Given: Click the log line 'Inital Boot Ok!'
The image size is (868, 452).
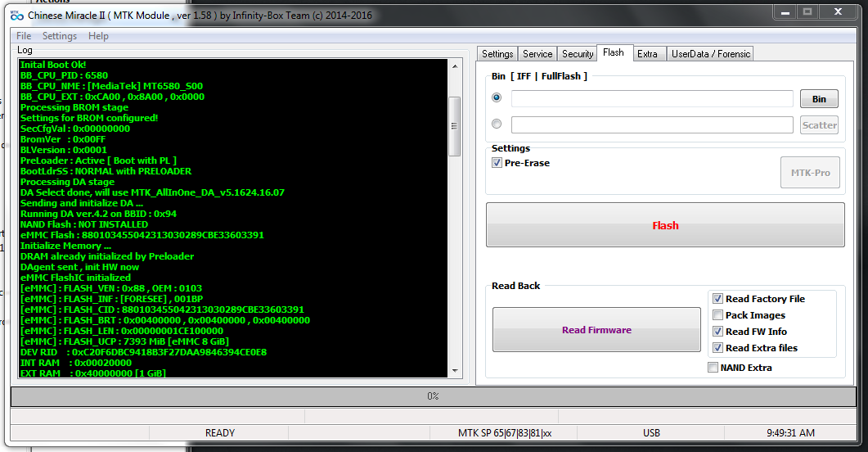Looking at the screenshot, I should (53, 65).
